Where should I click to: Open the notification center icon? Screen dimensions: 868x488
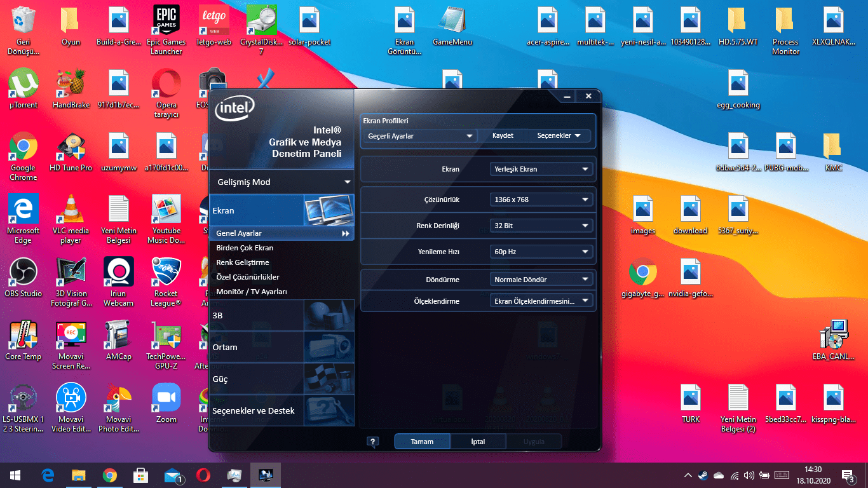848,475
